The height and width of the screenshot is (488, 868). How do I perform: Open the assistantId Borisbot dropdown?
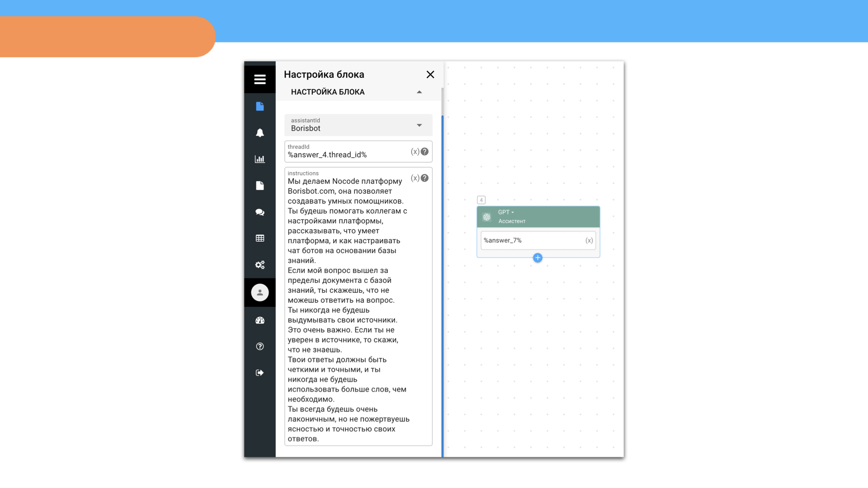[x=358, y=125]
